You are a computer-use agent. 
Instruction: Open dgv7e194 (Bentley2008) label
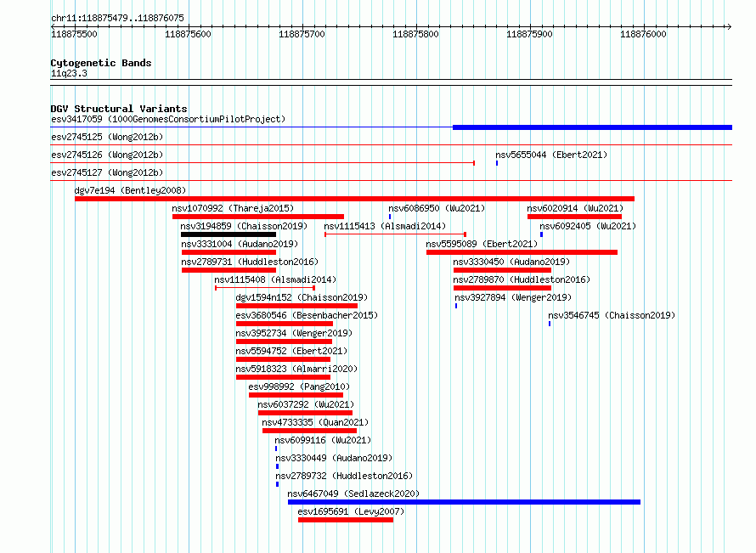pyautogui.click(x=130, y=190)
